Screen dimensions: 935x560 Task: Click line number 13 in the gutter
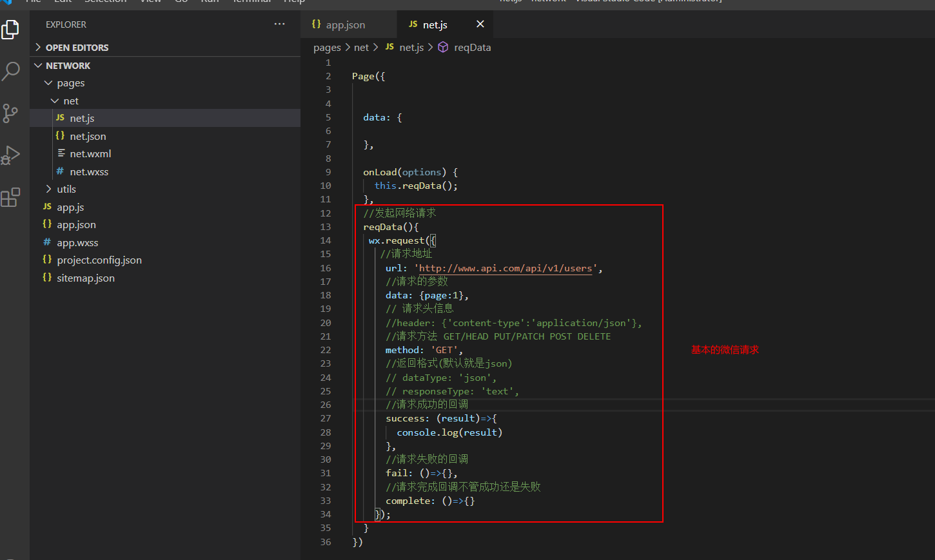coord(326,227)
